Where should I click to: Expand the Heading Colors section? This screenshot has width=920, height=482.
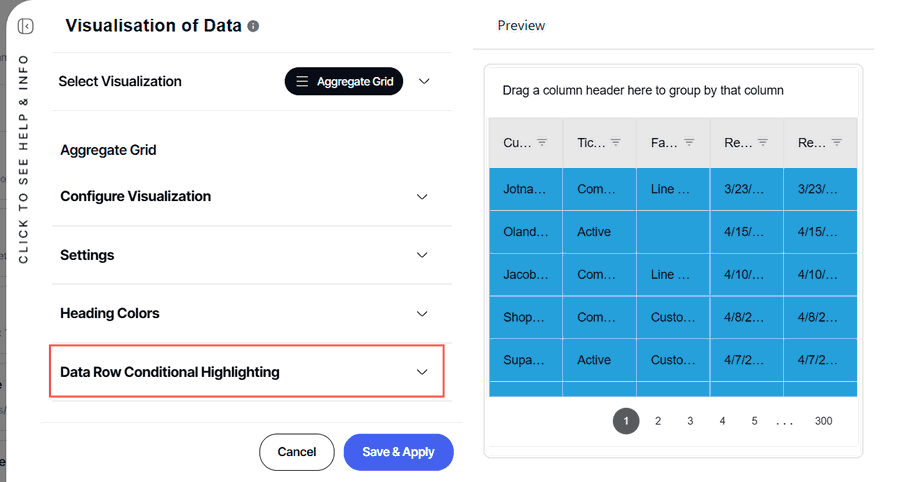click(422, 314)
